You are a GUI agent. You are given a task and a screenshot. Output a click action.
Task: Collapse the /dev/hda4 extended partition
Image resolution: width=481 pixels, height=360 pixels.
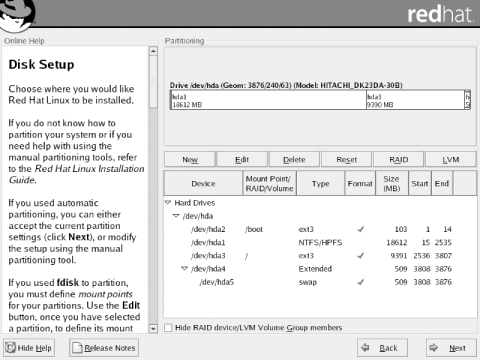(x=184, y=269)
